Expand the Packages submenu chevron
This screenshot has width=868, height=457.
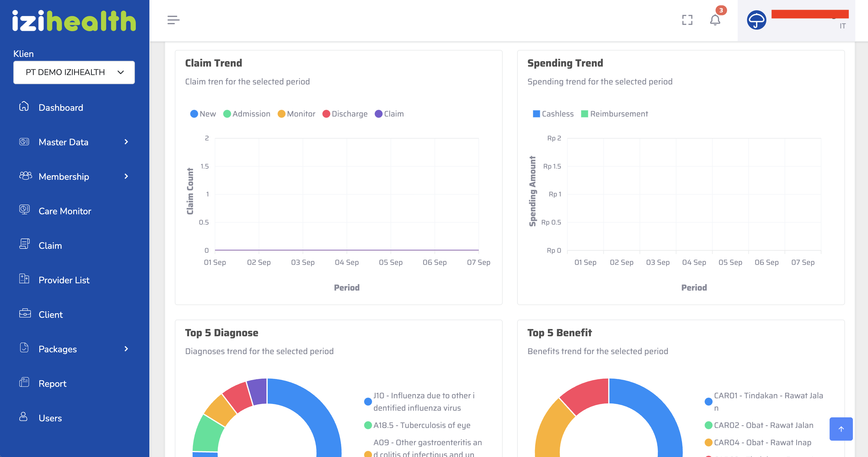[126, 349]
